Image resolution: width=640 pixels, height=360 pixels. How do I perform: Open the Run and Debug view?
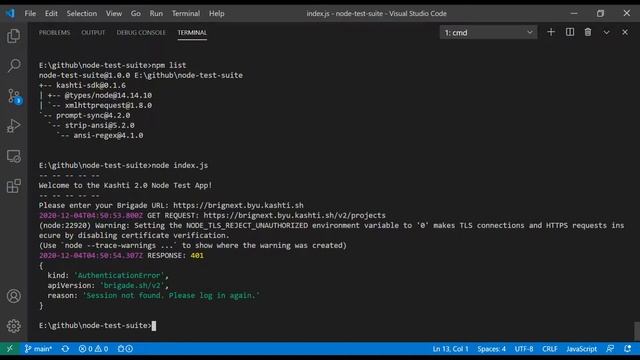[x=13, y=126]
